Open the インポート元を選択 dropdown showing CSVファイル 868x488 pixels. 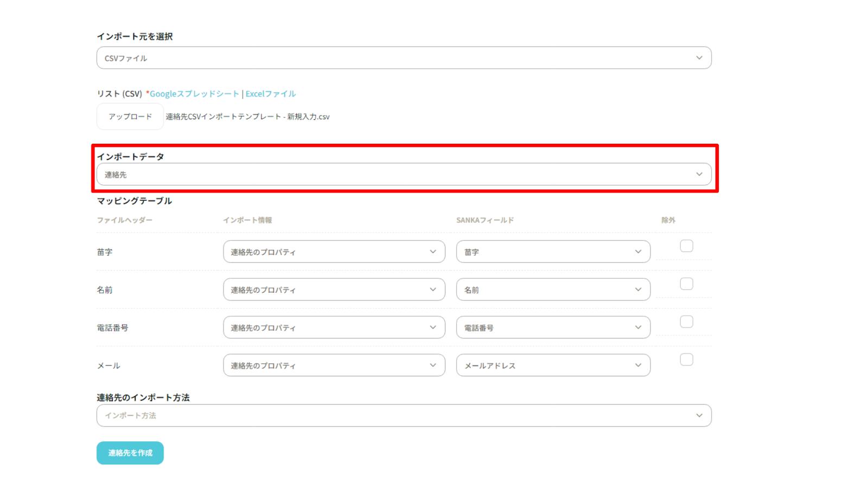pyautogui.click(x=404, y=58)
